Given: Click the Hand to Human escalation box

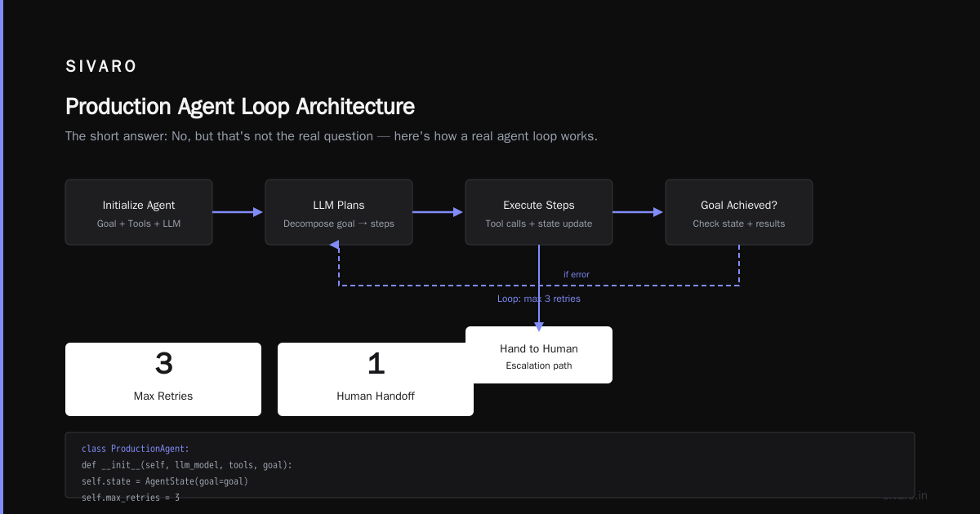Looking at the screenshot, I should tap(539, 355).
